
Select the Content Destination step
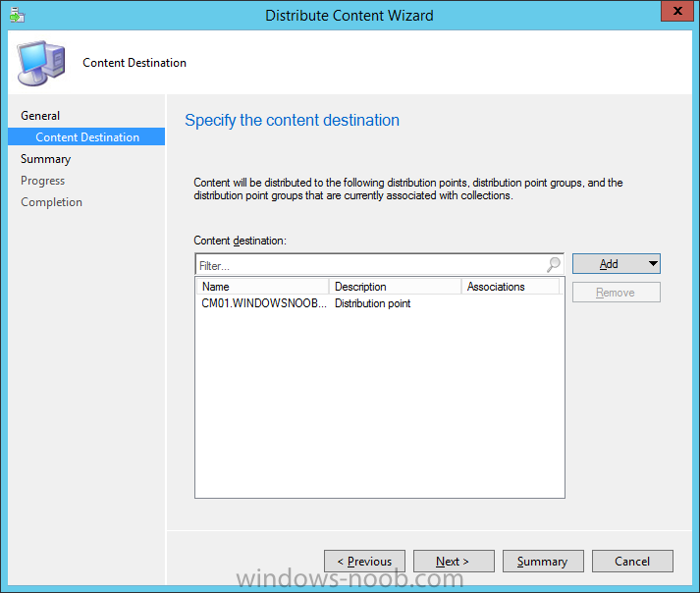(x=86, y=136)
